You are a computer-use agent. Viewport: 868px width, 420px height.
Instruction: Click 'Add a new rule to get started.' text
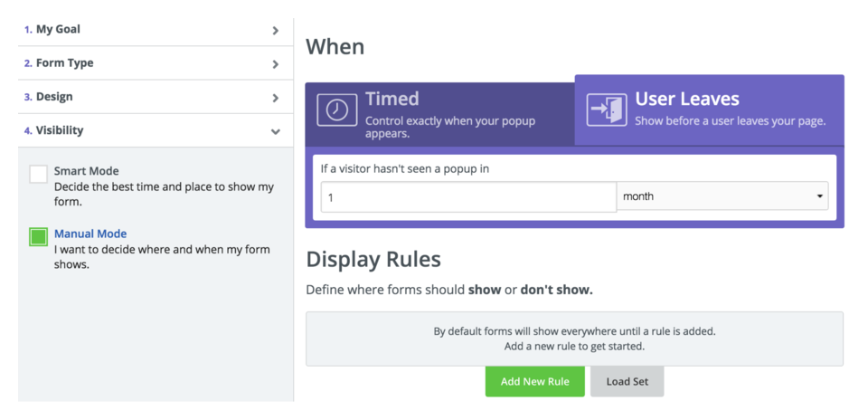point(575,348)
